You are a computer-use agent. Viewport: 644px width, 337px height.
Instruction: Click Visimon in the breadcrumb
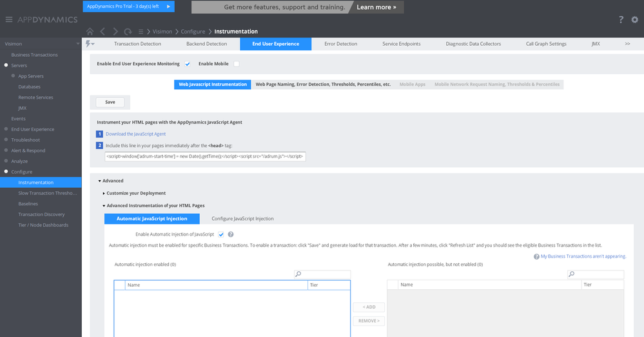(x=162, y=31)
